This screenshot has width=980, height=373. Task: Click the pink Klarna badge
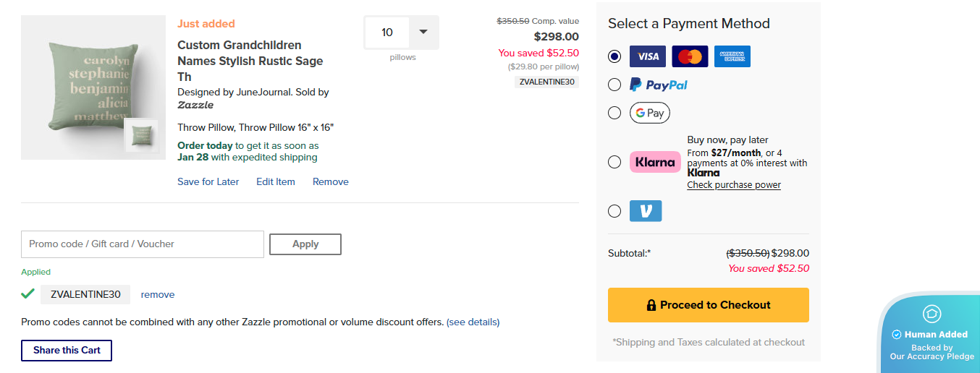(x=655, y=162)
